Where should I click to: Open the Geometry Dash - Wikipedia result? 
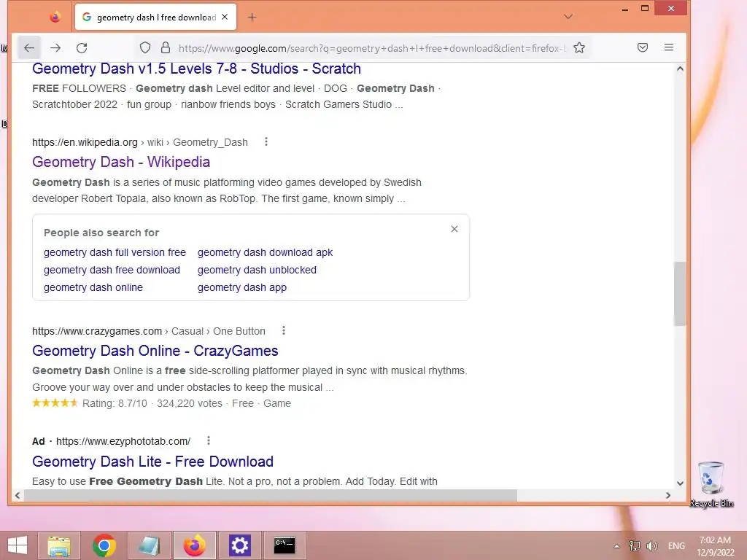pos(121,162)
